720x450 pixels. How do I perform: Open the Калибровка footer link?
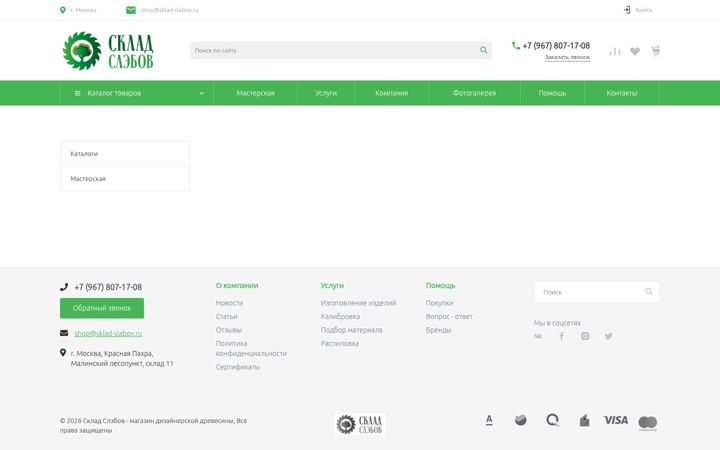coord(340,316)
